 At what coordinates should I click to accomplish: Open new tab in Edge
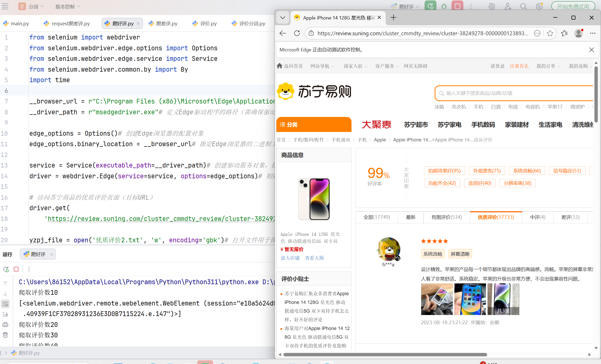393,18
